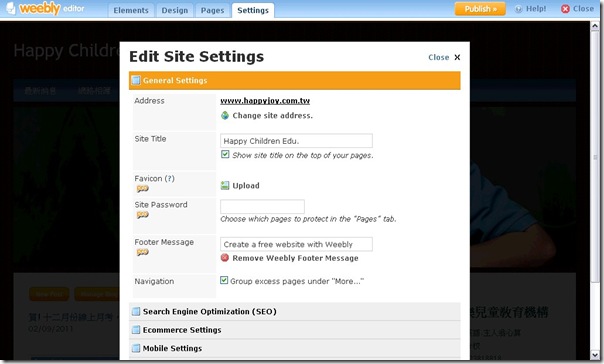Select the Settings tab
The width and height of the screenshot is (604, 364).
(253, 10)
